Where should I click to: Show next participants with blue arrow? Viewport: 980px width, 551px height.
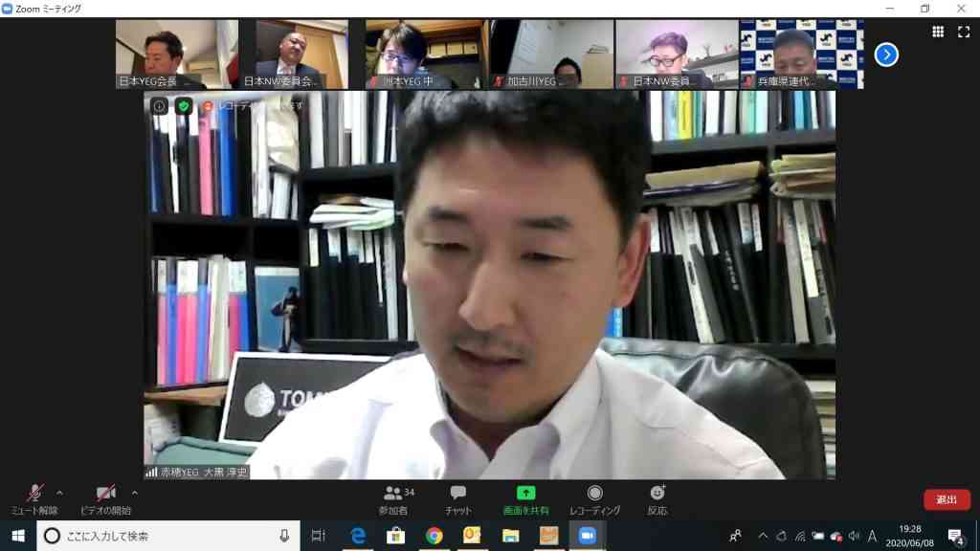[x=886, y=55]
